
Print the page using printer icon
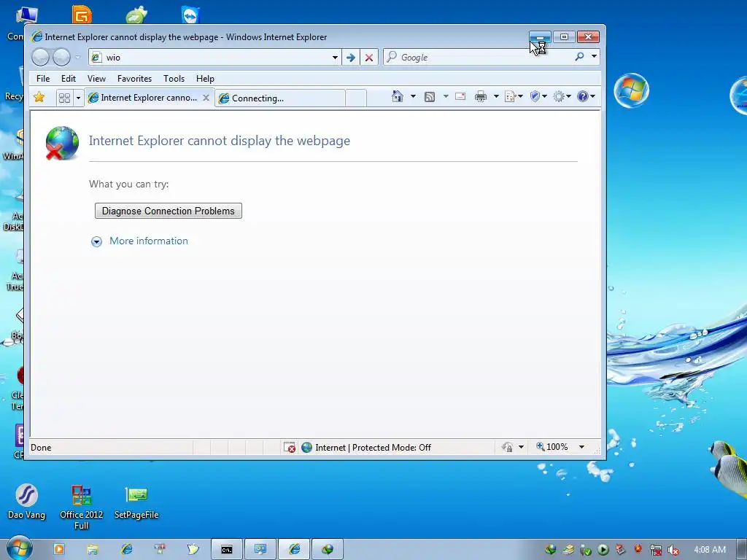coord(481,97)
